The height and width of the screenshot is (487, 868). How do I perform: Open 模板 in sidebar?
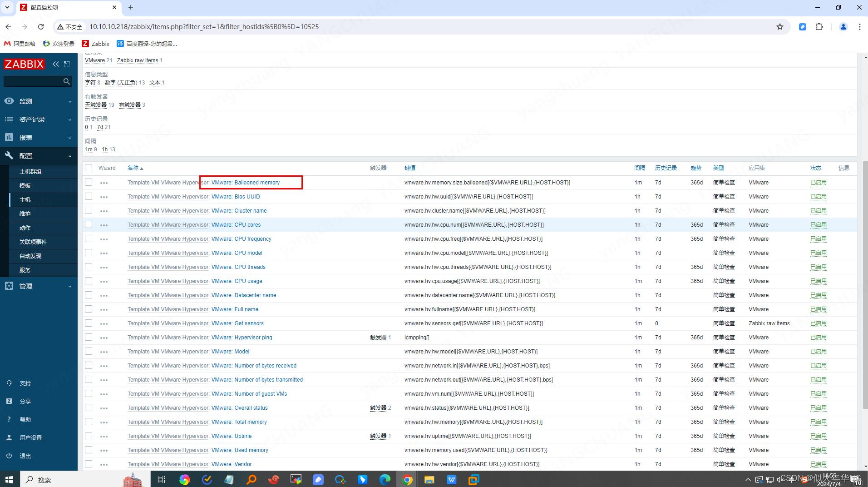pyautogui.click(x=44, y=186)
